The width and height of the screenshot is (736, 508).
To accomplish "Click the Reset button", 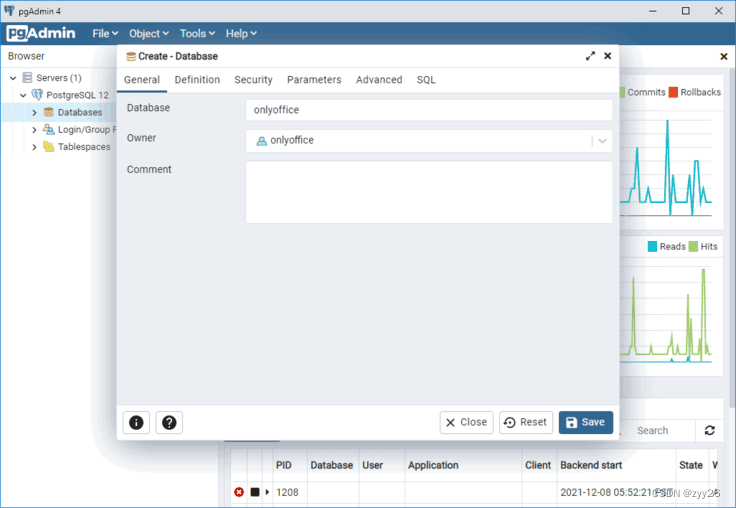I will pos(526,423).
